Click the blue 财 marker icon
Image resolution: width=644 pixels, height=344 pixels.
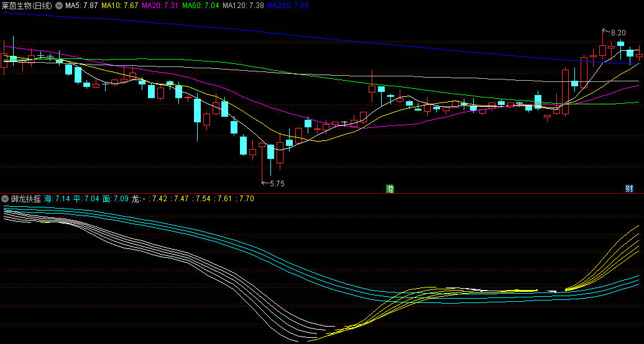click(x=629, y=189)
